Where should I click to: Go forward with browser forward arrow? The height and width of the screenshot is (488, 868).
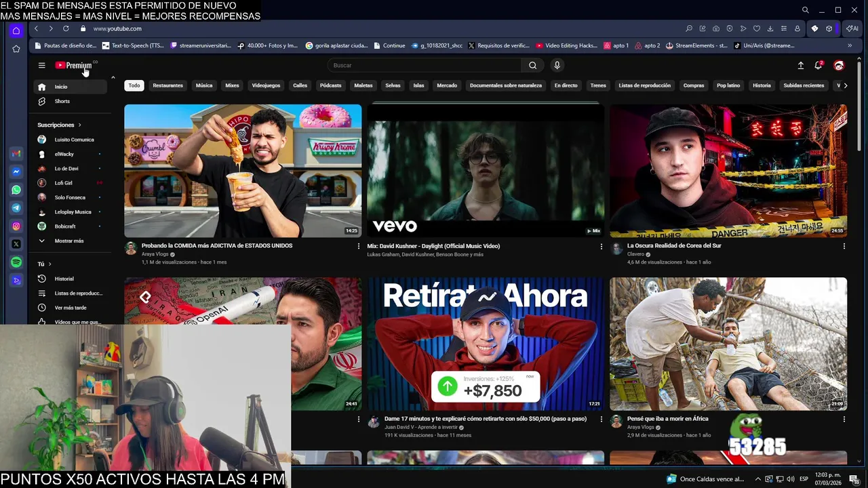coord(50,28)
